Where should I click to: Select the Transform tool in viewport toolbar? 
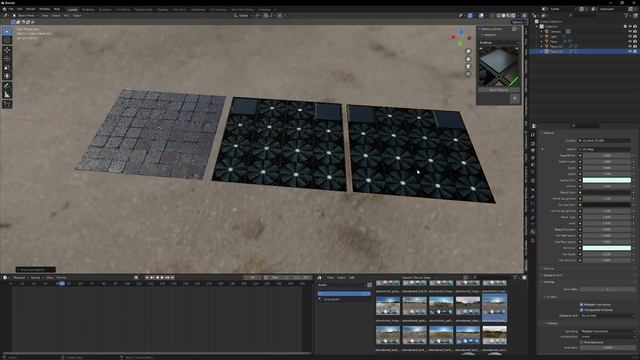click(x=7, y=76)
